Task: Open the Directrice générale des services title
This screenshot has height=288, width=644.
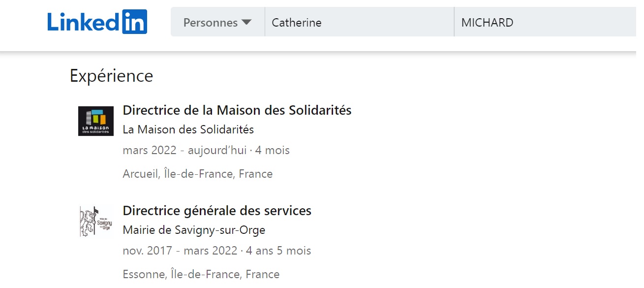Action: pyautogui.click(x=217, y=211)
